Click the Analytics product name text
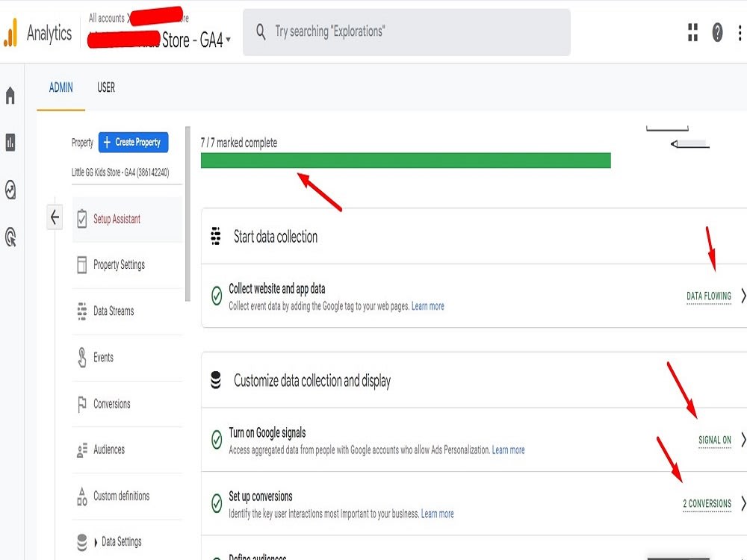 [x=49, y=34]
